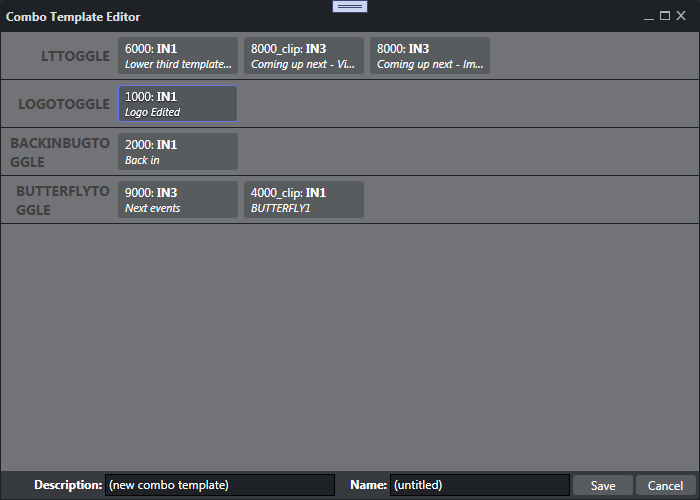The image size is (700, 500).
Task: Maximize the Combo Template Editor window
Action: pos(665,16)
